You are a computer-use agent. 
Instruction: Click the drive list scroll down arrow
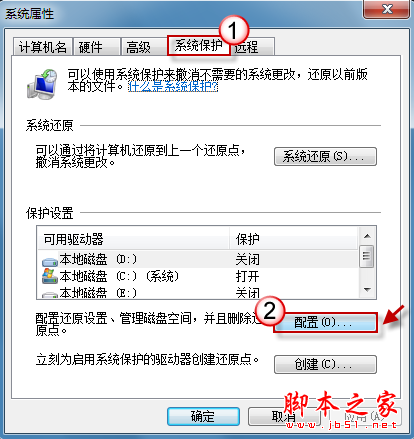pyautogui.click(x=367, y=289)
